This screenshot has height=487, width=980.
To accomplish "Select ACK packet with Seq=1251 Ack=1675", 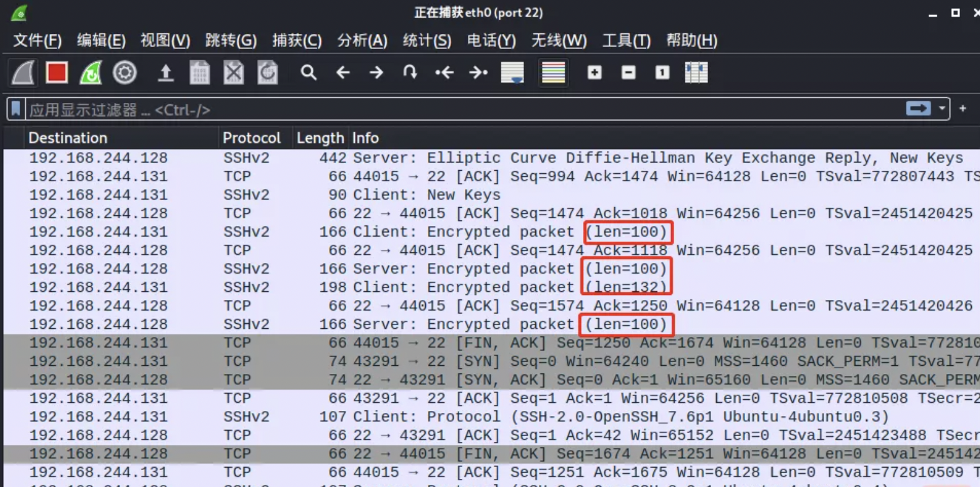I will pyautogui.click(x=491, y=473).
